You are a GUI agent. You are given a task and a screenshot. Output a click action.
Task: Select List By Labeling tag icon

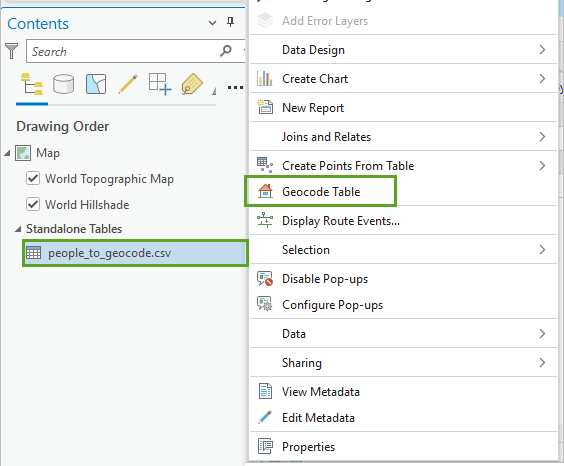192,84
